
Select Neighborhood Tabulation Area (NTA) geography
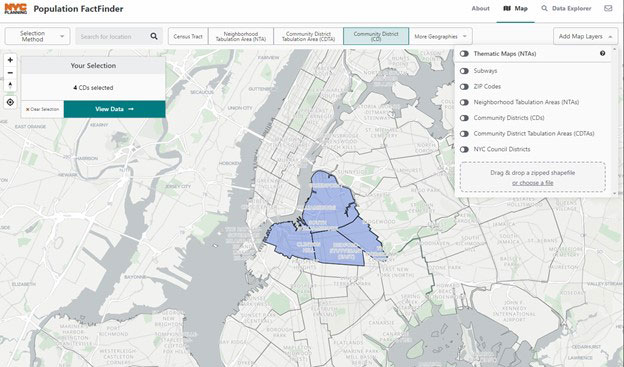[x=241, y=36]
